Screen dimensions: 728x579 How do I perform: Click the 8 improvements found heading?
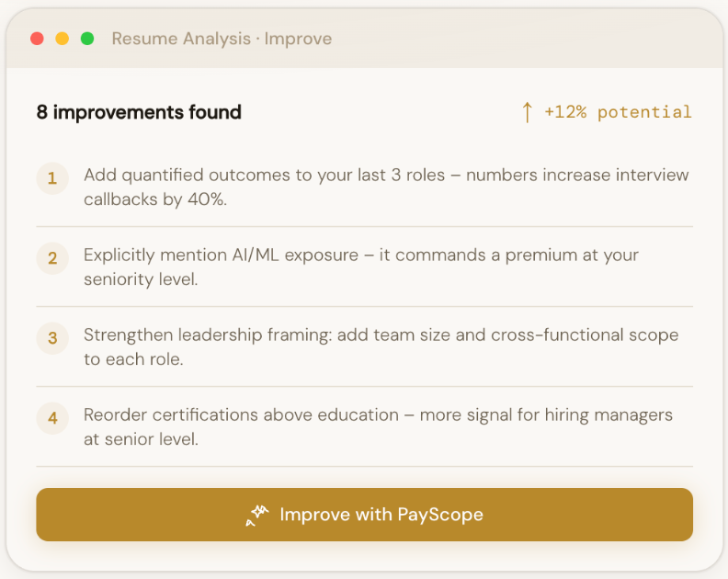pos(139,112)
